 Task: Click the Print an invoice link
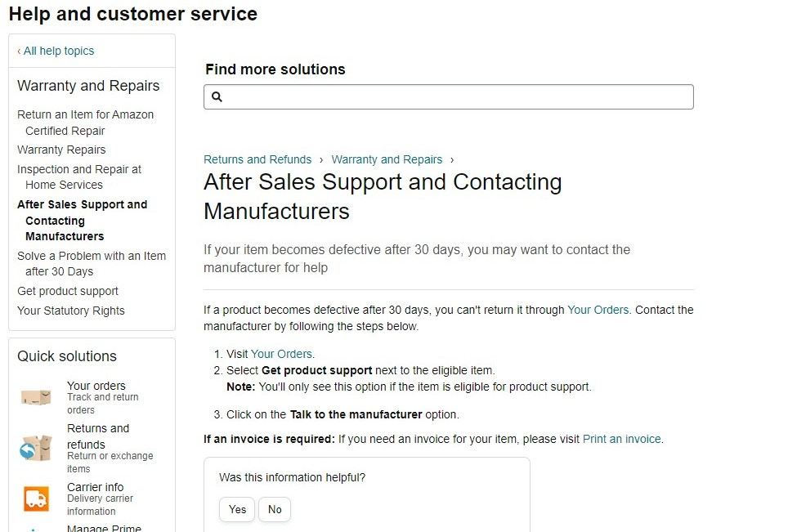(x=621, y=439)
